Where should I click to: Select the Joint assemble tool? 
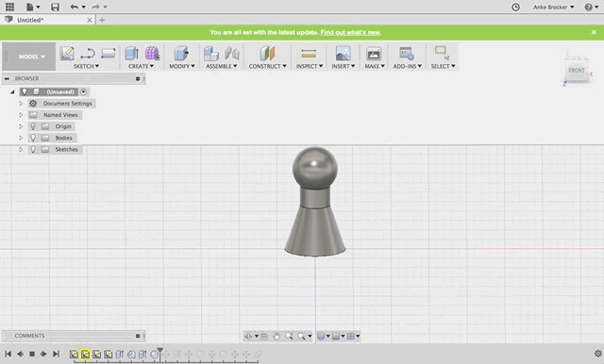pyautogui.click(x=232, y=54)
